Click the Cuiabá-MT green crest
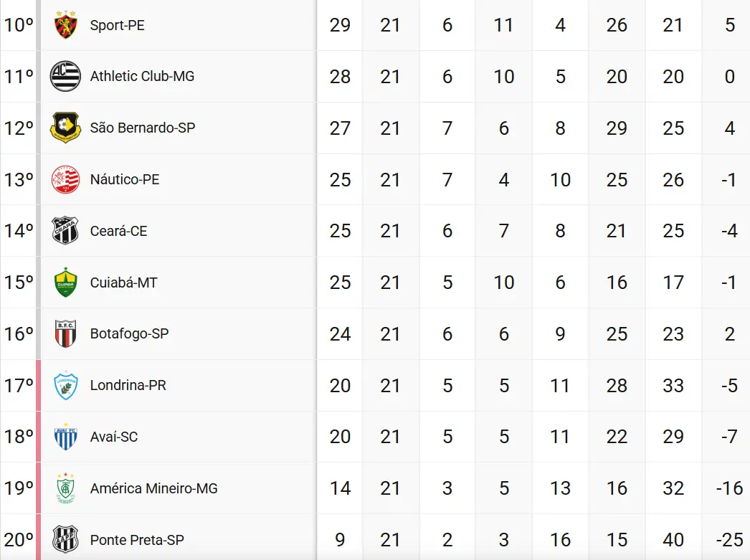 (65, 283)
